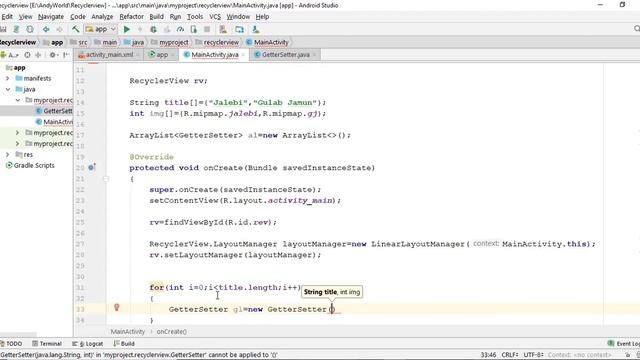Open the SDK Manager download icon

256,29
